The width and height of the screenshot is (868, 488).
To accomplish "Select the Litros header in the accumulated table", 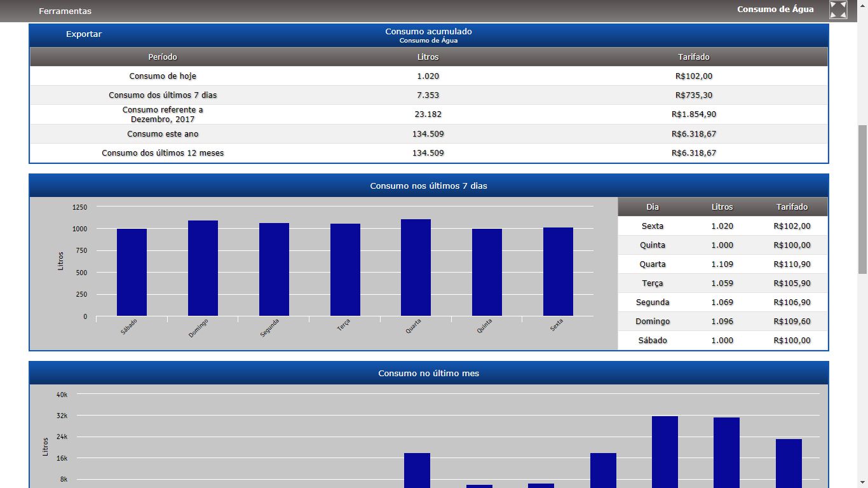I will pos(428,57).
